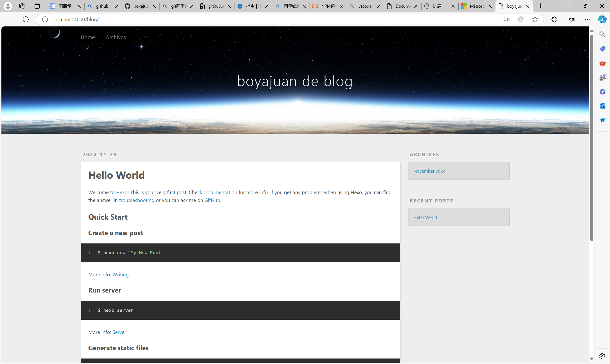This screenshot has height=364, width=610.
Task: Click the translate page icon in address bar
Action: click(x=506, y=19)
